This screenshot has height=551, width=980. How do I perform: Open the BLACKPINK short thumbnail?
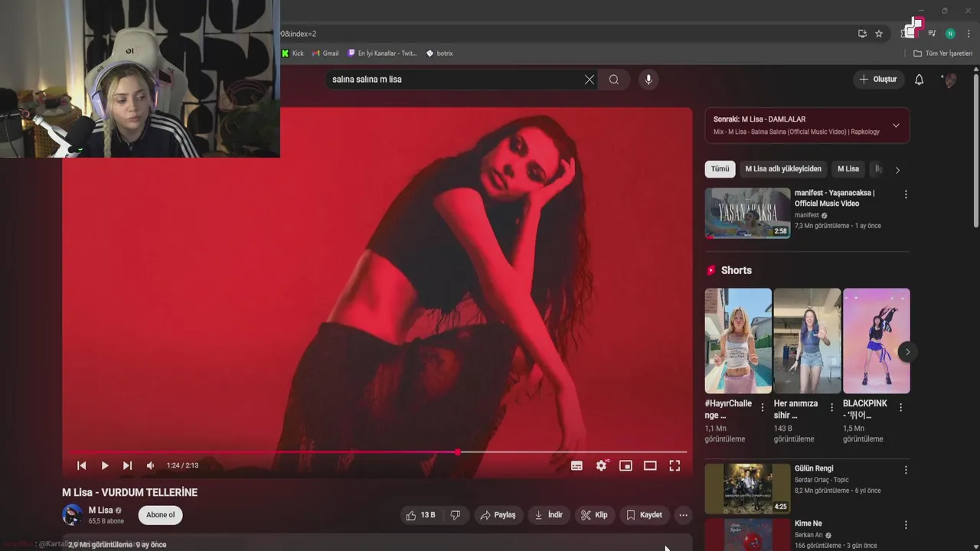877,341
